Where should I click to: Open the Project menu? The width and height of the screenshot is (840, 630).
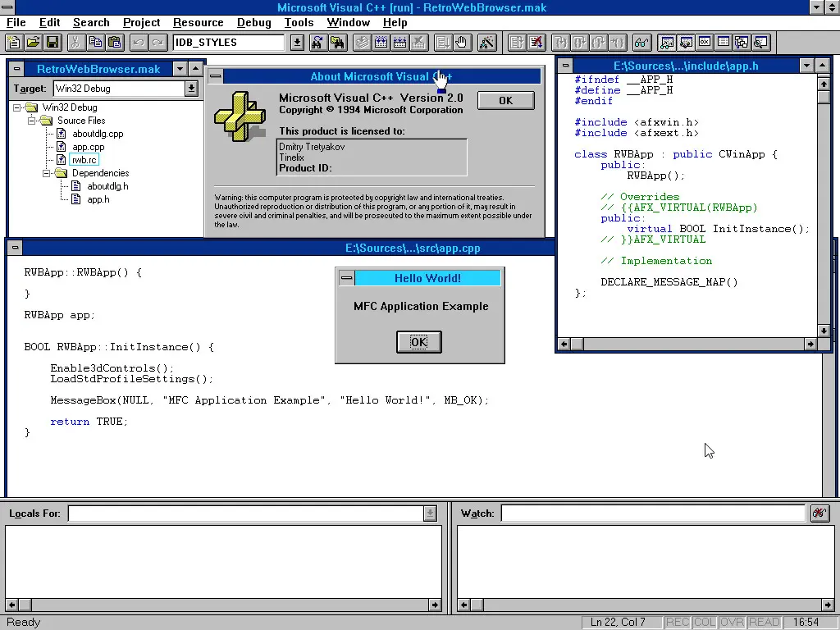tap(141, 22)
